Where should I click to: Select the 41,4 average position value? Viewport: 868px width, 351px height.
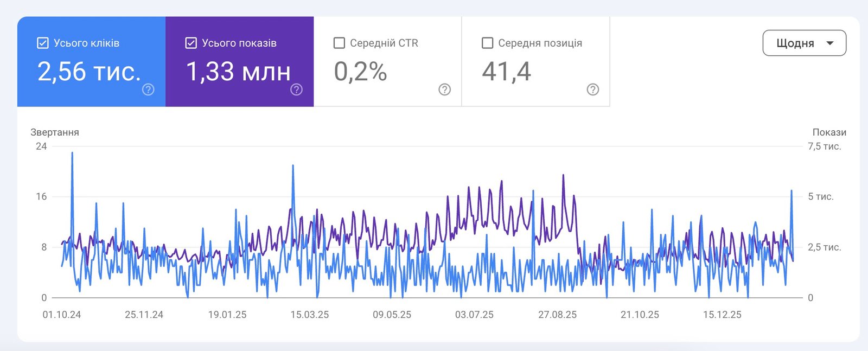point(506,72)
